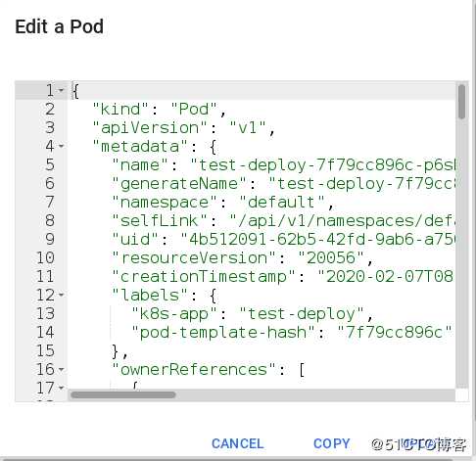Click the COPY button

331,443
